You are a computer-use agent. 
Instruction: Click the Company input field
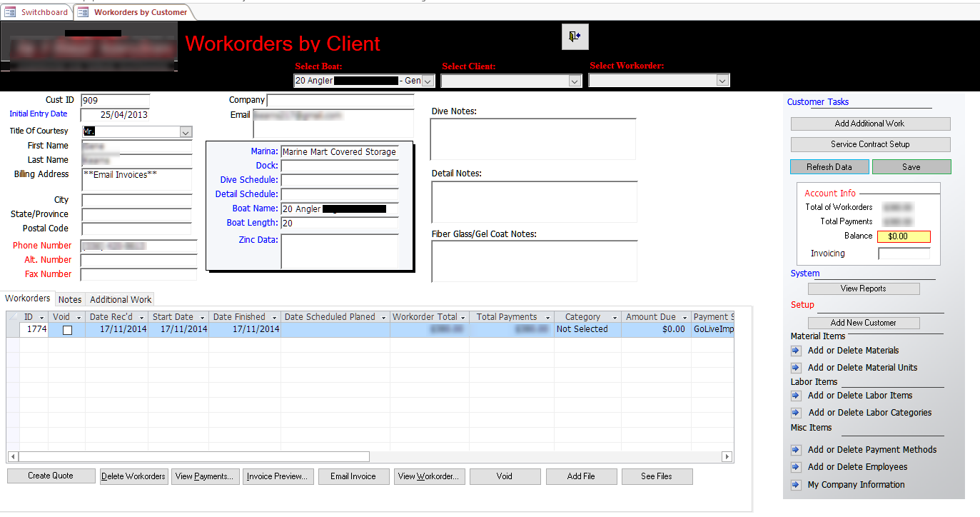coord(340,100)
